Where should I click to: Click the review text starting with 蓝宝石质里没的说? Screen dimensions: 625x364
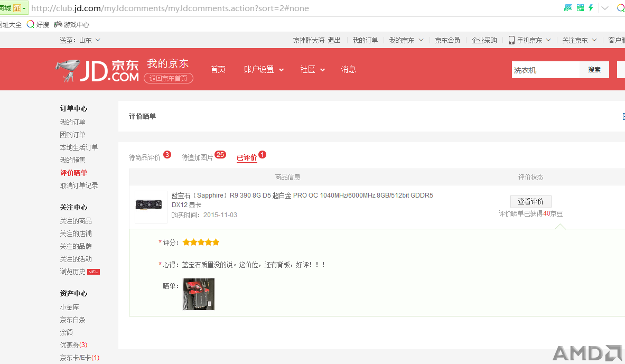click(x=254, y=265)
